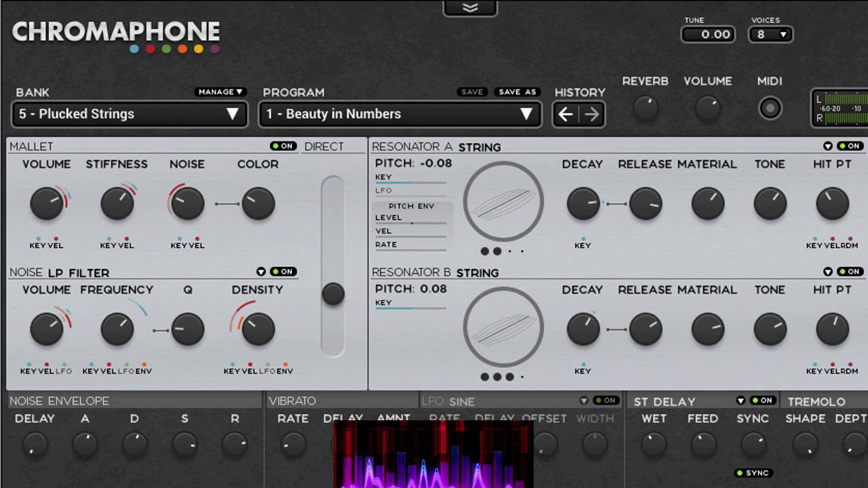The width and height of the screenshot is (868, 488).
Task: Click the Vibrato Rate knob
Action: point(293,445)
